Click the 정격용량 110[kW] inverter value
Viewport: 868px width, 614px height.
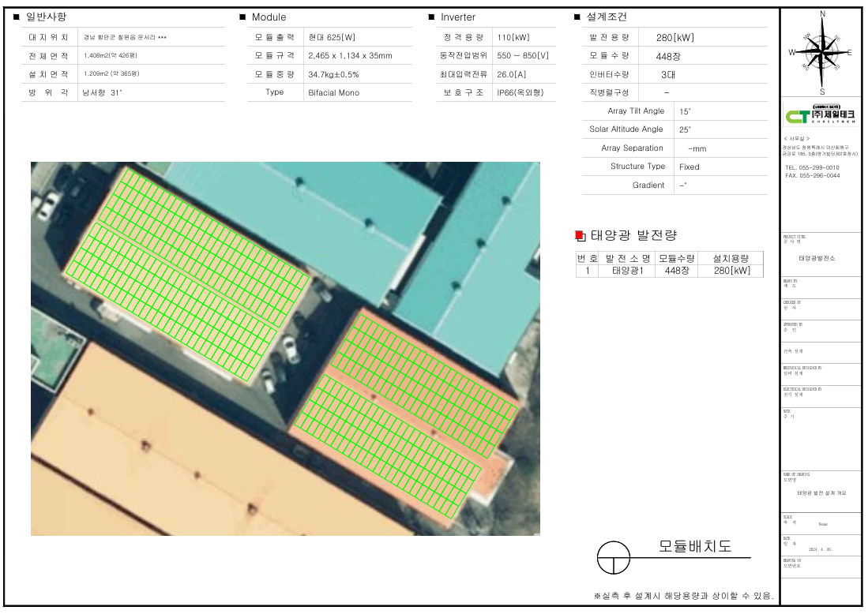pyautogui.click(x=513, y=37)
